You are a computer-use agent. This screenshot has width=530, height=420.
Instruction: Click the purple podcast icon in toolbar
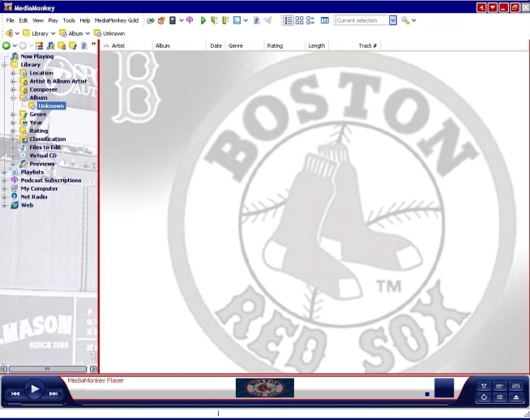click(x=190, y=20)
